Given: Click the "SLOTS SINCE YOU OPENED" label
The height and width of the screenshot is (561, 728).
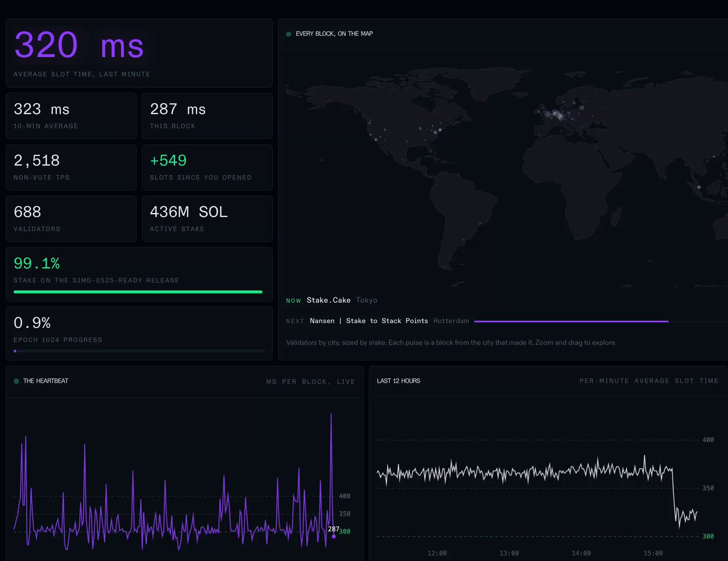Looking at the screenshot, I should [x=201, y=178].
